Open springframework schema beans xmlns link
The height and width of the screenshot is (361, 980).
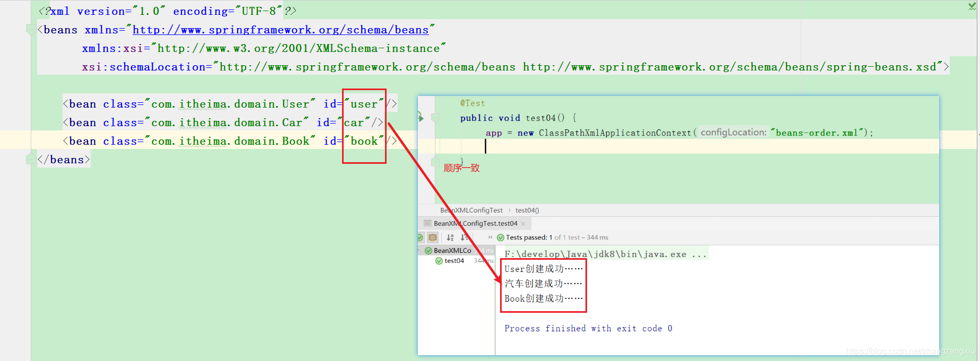point(281,30)
